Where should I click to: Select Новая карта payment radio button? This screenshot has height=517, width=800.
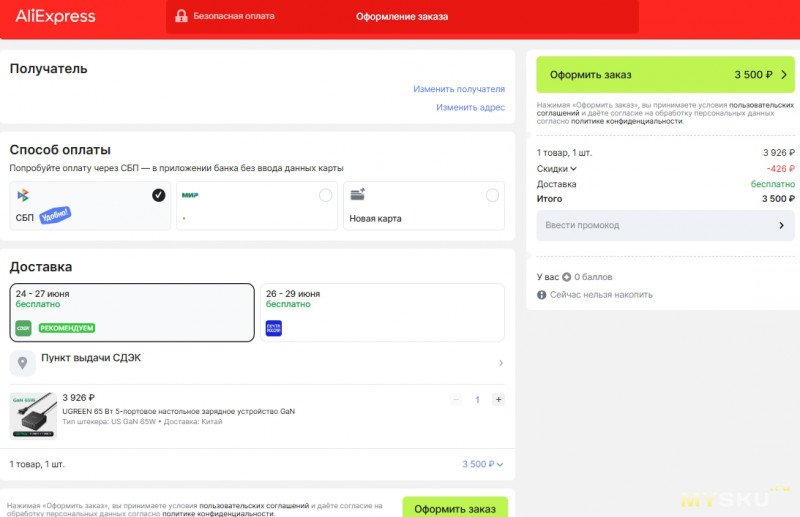[x=492, y=195]
